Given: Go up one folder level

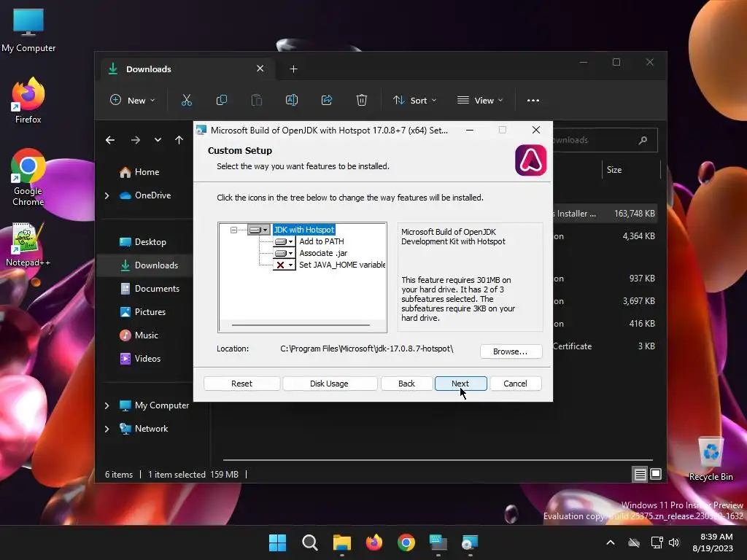Looking at the screenshot, I should coord(179,140).
